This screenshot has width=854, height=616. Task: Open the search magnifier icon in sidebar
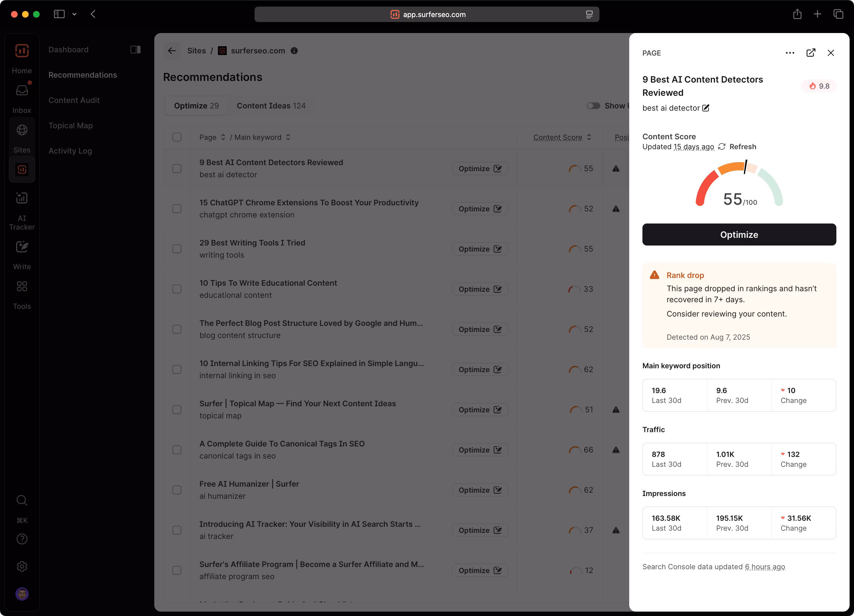(22, 500)
